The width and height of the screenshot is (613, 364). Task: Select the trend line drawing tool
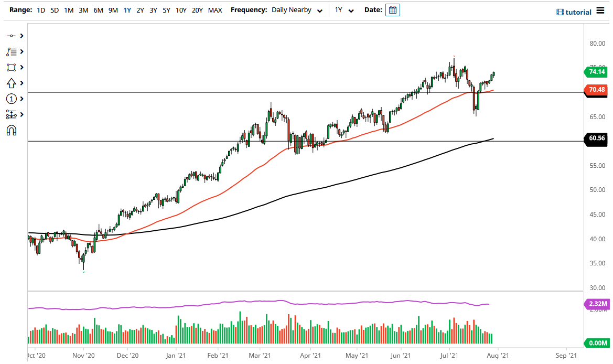tap(10, 36)
